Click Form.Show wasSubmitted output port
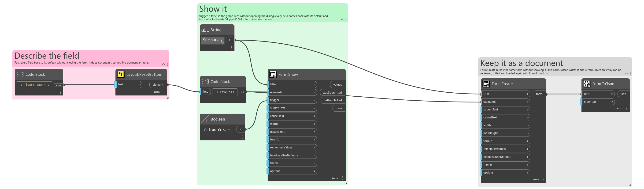The width and height of the screenshot is (644, 189). pos(333,93)
